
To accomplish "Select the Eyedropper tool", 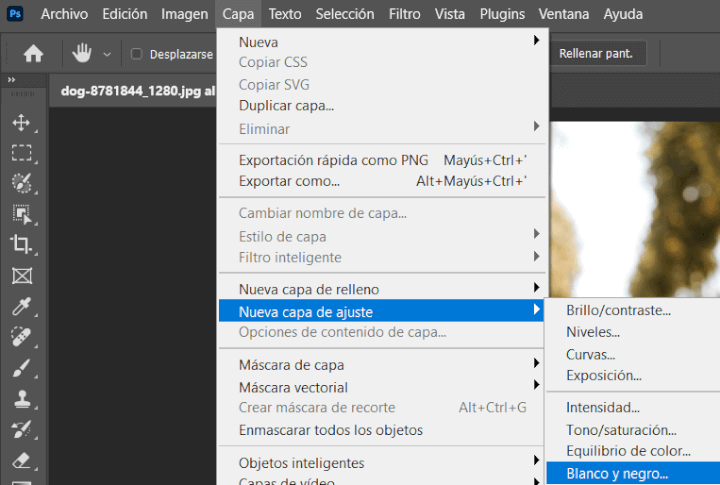I will (x=21, y=307).
